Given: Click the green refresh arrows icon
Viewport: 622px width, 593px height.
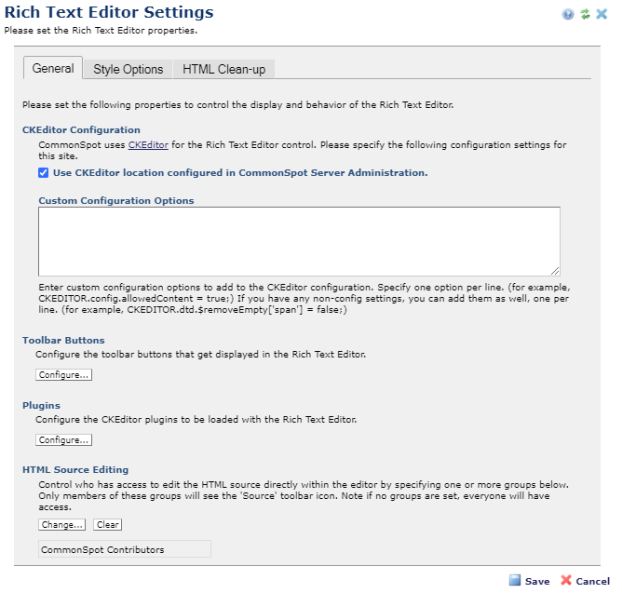Looking at the screenshot, I should coord(585,14).
